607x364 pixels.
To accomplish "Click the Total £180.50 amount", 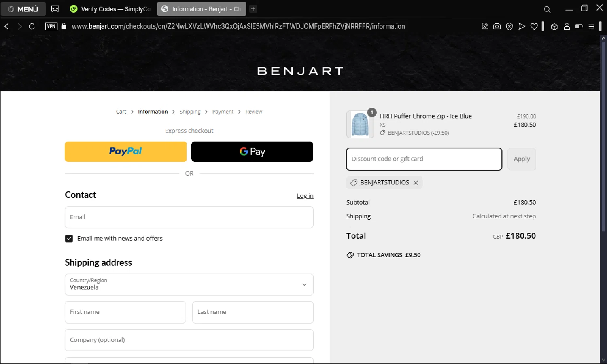I will click(521, 236).
